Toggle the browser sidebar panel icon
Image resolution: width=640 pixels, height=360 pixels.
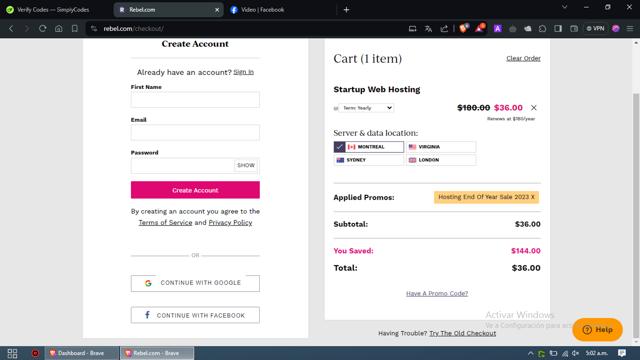pyautogui.click(x=558, y=29)
